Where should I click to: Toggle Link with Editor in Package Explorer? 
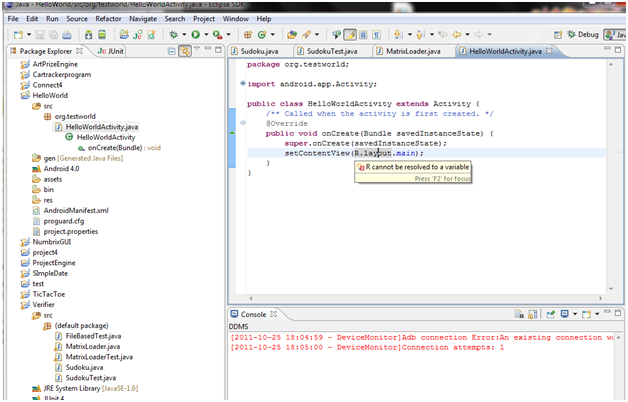(185, 50)
